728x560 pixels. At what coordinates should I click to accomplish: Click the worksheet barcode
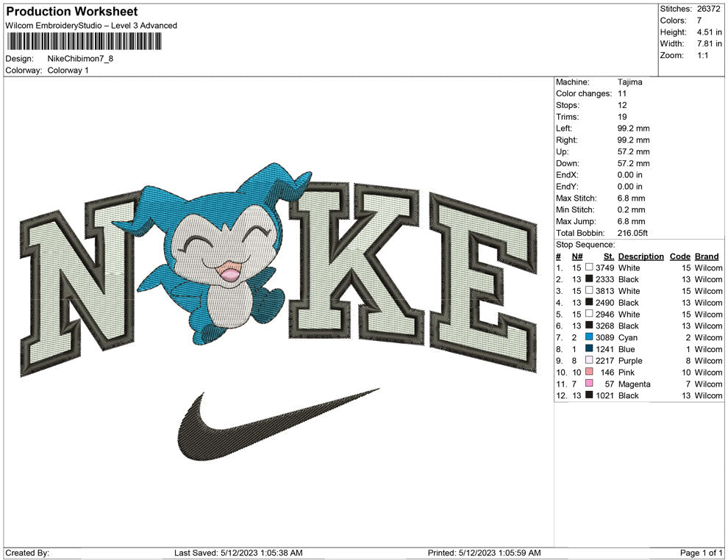[x=84, y=42]
